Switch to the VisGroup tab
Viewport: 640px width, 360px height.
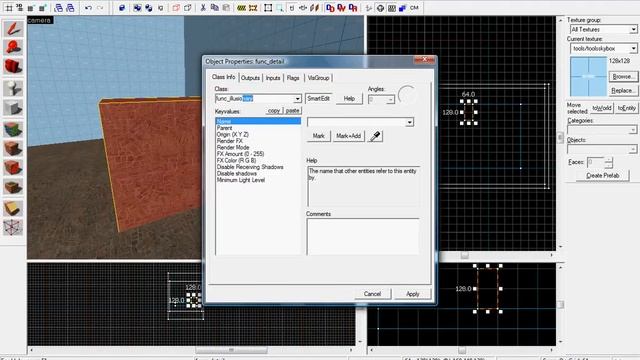[x=318, y=78]
